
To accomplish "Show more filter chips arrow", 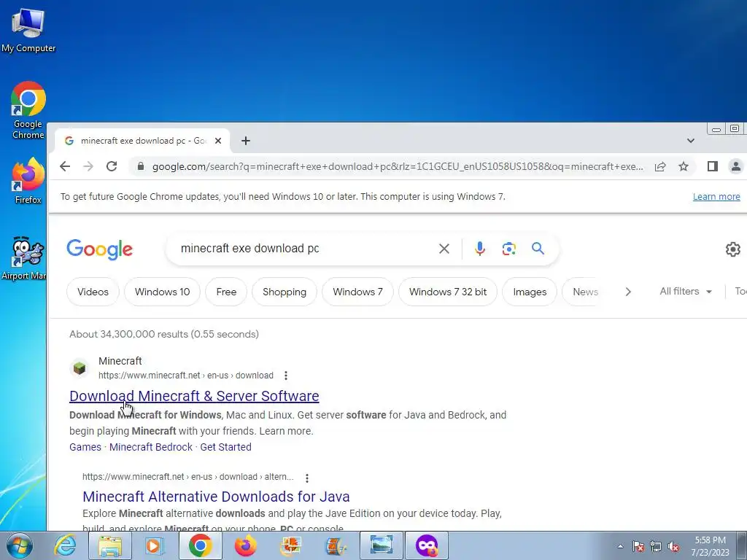I will (x=628, y=292).
